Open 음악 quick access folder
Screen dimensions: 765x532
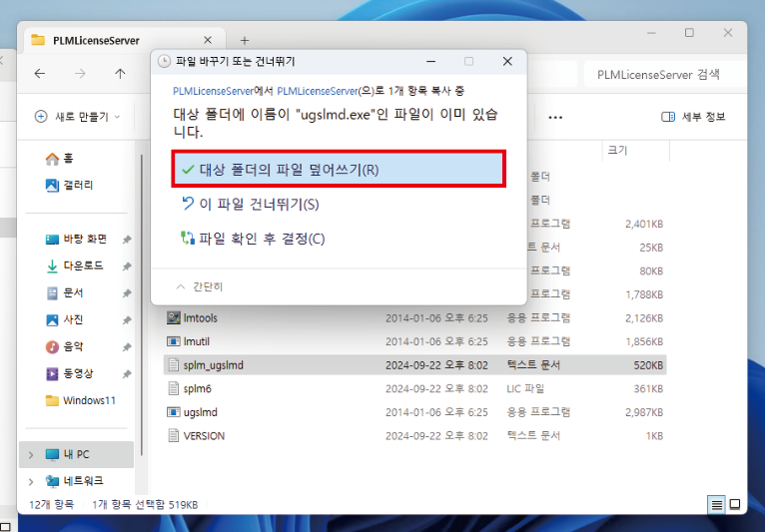coord(65,346)
